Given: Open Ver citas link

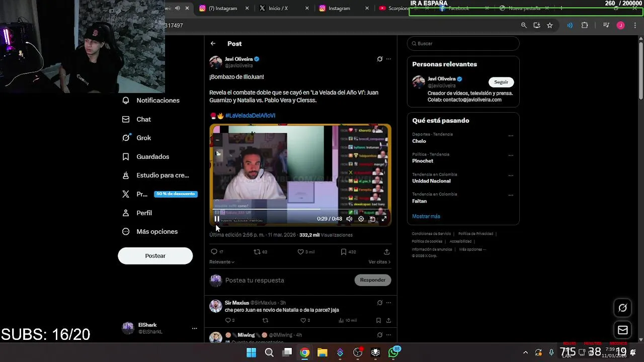Looking at the screenshot, I should pyautogui.click(x=379, y=262).
